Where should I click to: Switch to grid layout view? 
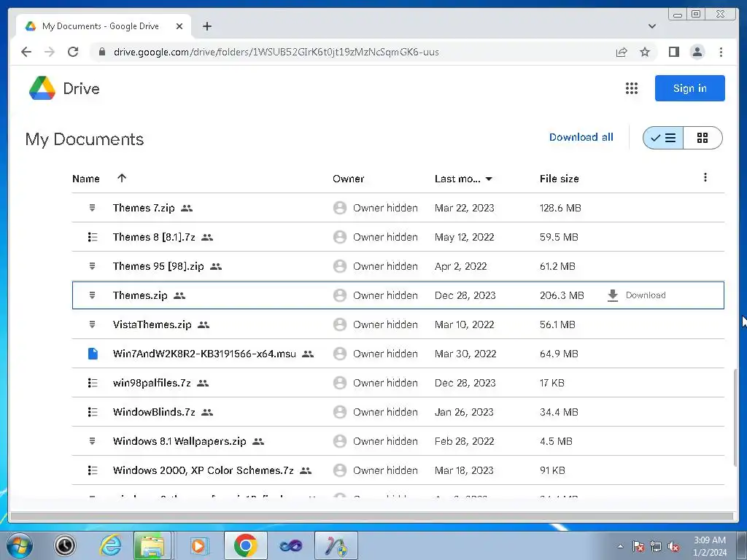pos(703,138)
